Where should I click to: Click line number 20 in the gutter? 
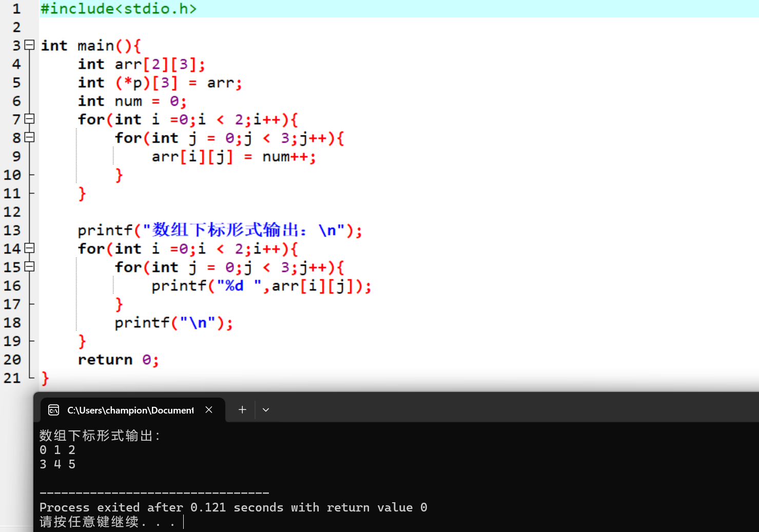pyautogui.click(x=12, y=360)
